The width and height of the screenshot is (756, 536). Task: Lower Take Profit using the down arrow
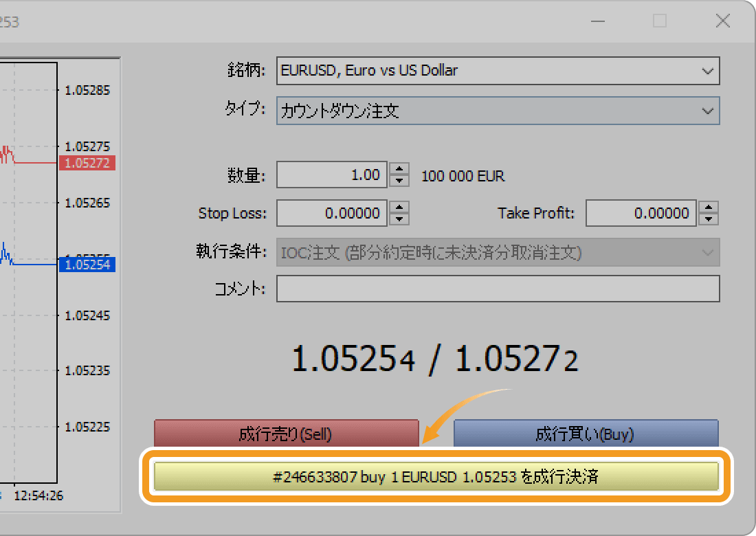tap(709, 219)
